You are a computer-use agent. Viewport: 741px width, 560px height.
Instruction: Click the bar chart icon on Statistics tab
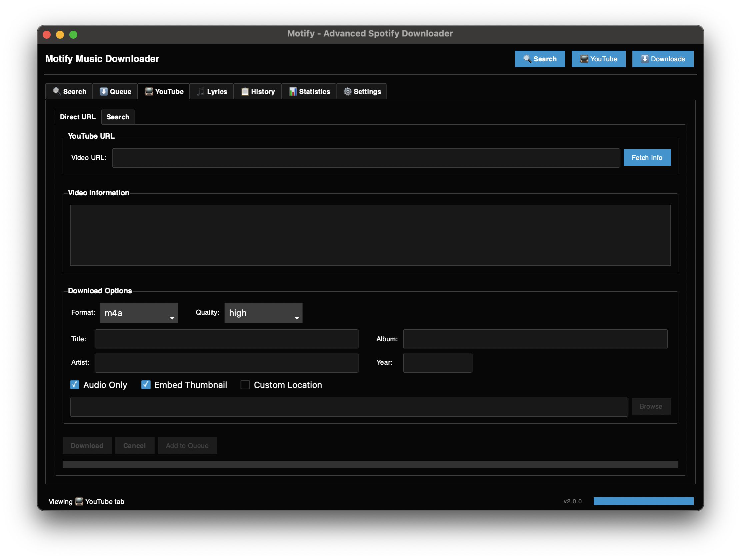[x=293, y=91]
